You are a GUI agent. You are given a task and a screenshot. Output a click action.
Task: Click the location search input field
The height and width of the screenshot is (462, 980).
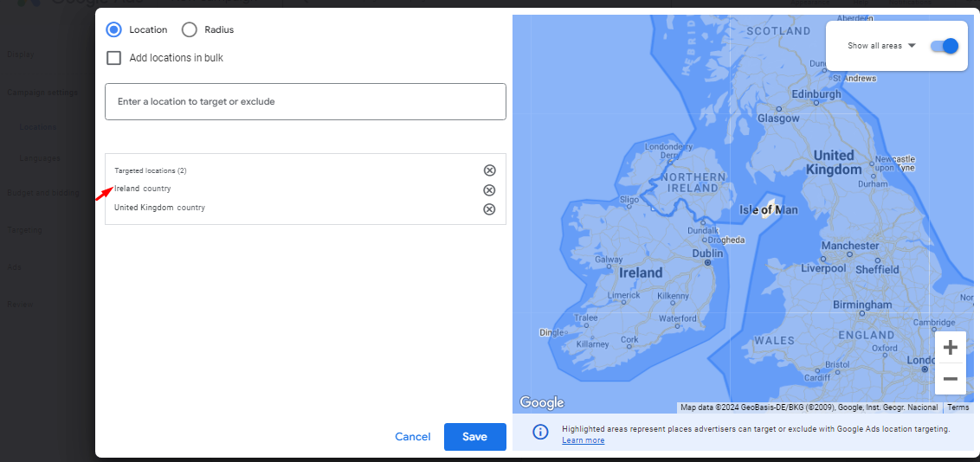pyautogui.click(x=305, y=101)
